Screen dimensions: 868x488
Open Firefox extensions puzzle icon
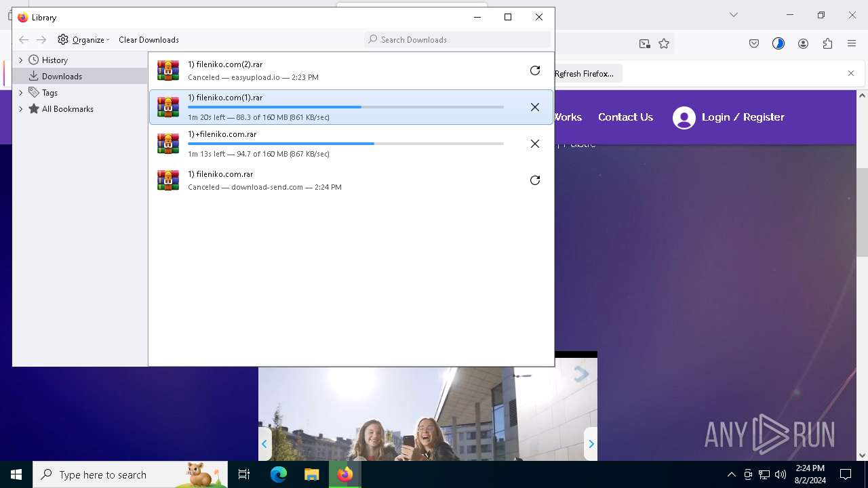click(x=827, y=44)
